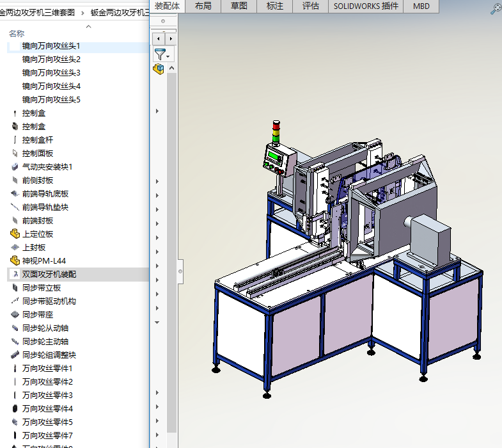Click the right arrow of panel tab scroller
502x448 pixels.
171,38
